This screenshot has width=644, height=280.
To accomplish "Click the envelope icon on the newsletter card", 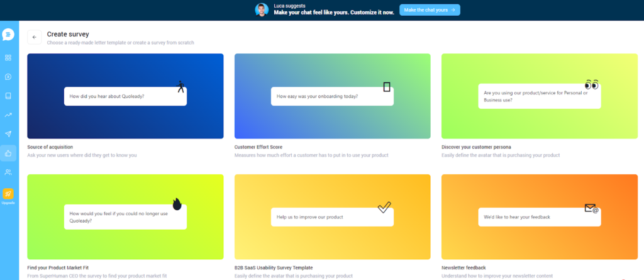I will point(591,208).
